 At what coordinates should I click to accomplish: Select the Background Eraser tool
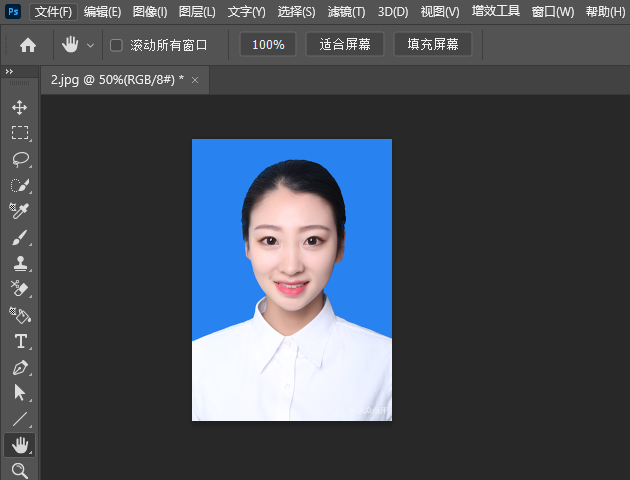(19, 288)
